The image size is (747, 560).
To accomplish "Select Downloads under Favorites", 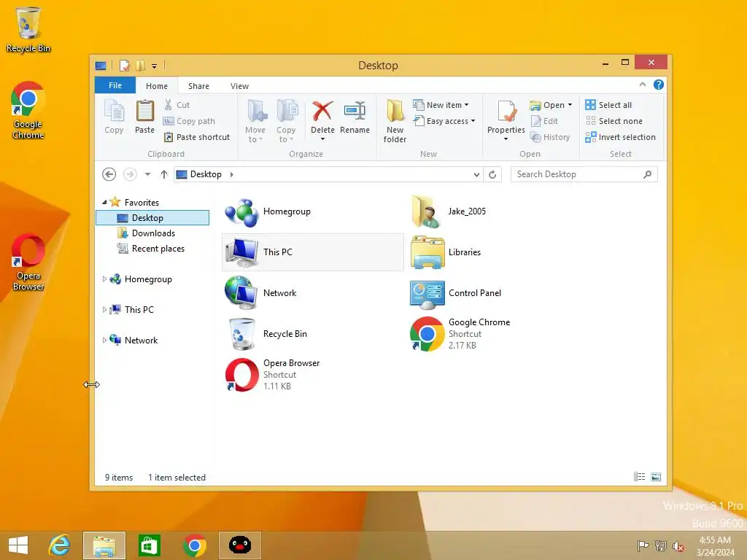I will 153,233.
